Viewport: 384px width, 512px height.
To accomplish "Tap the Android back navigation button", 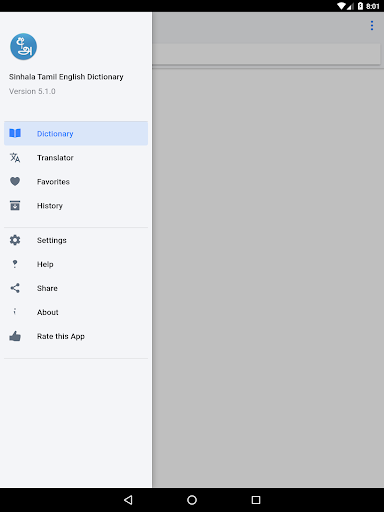I will pyautogui.click(x=128, y=500).
